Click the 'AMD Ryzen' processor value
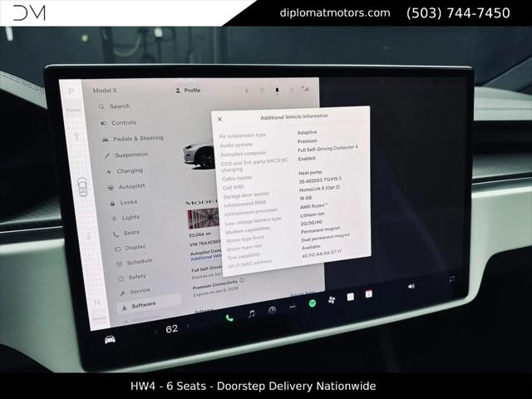This screenshot has width=532, height=399. click(x=314, y=206)
